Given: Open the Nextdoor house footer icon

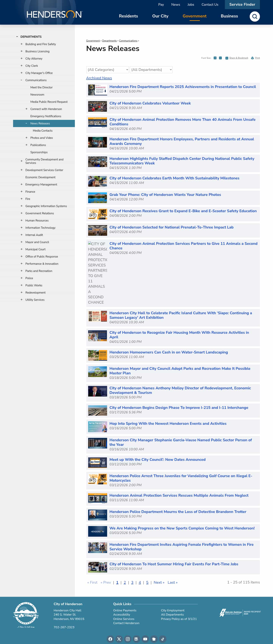Looking at the screenshot, I should tap(154, 639).
